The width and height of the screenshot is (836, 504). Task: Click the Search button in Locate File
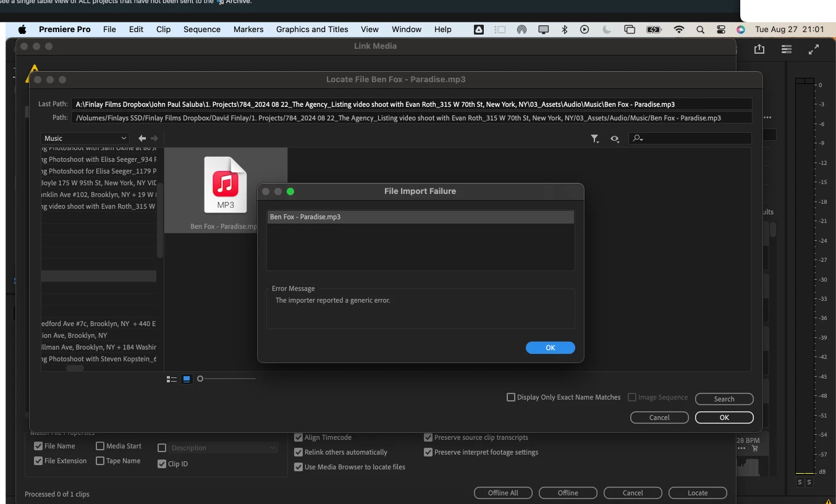(x=724, y=399)
